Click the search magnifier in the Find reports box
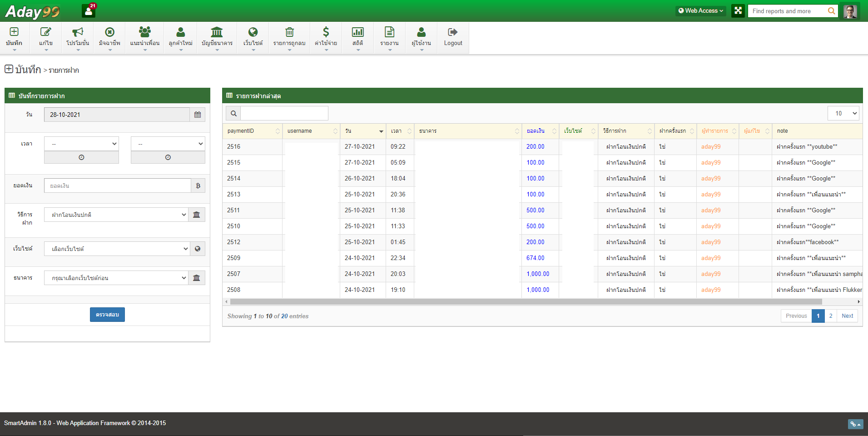868x436 pixels. click(831, 11)
